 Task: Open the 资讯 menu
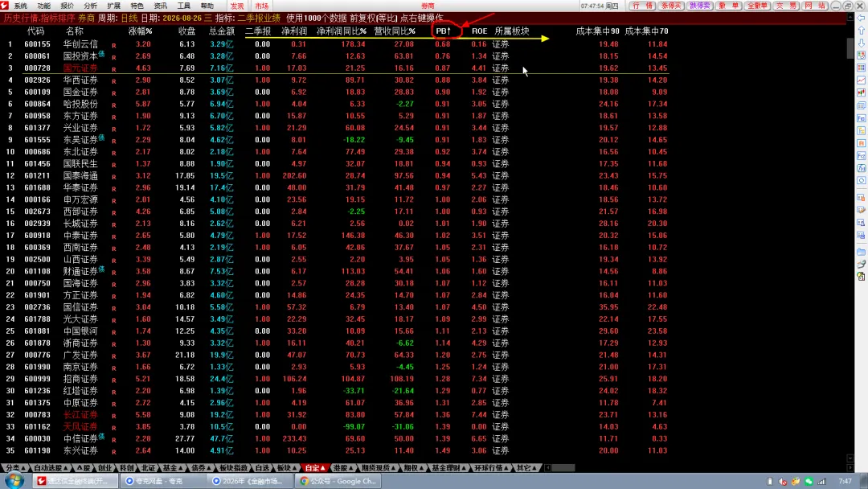(160, 6)
